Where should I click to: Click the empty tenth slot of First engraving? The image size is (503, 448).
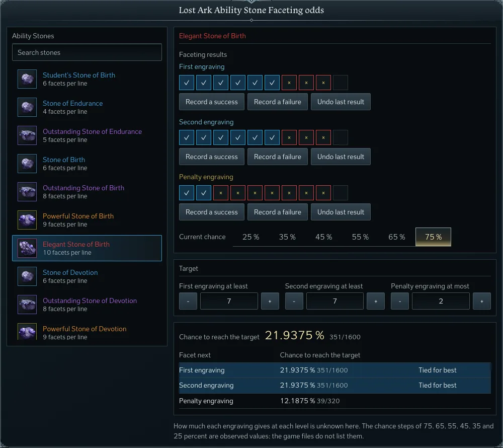(x=341, y=83)
